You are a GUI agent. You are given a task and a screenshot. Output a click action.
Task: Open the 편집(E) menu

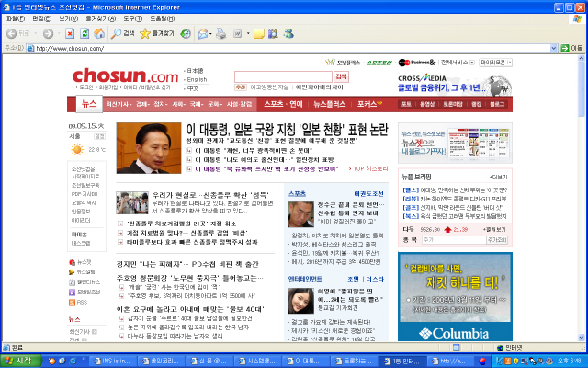pyautogui.click(x=41, y=18)
